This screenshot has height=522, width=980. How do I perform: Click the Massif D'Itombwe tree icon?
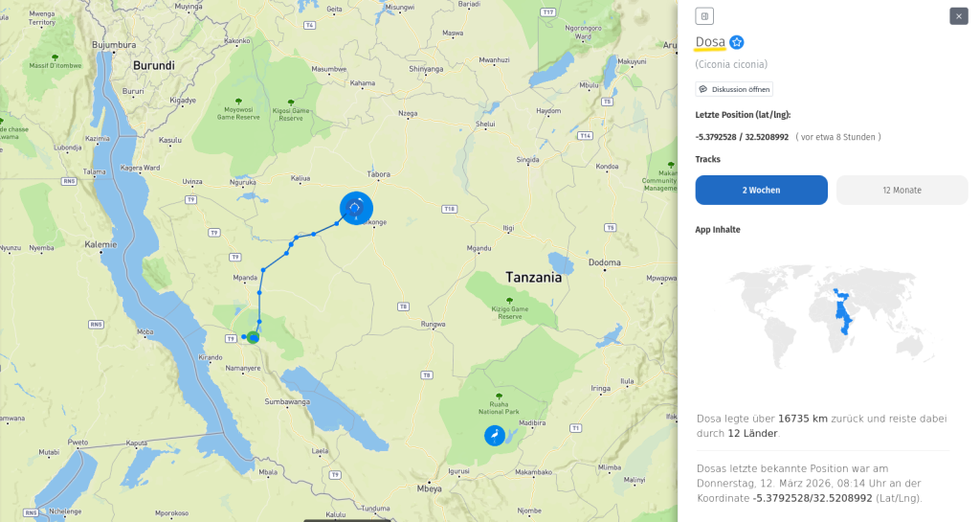click(55, 57)
